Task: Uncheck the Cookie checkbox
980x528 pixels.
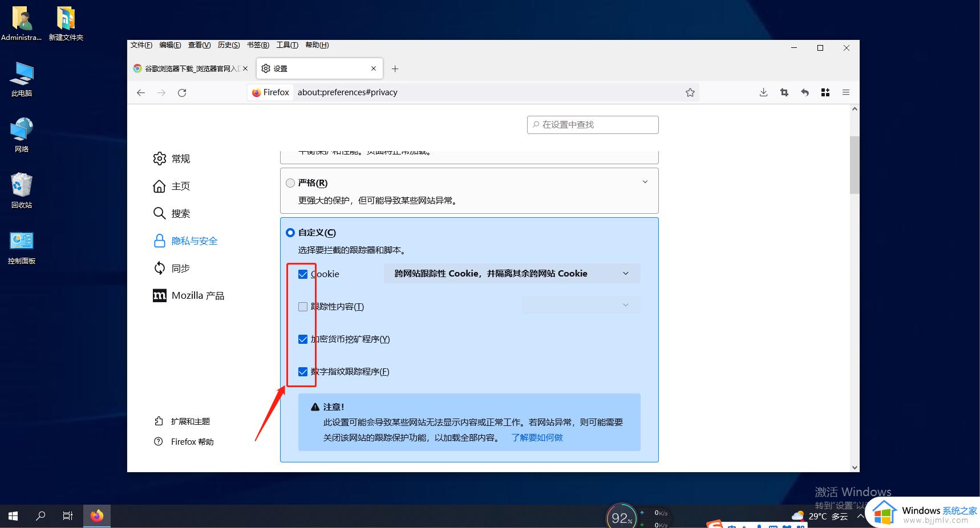Action: [x=303, y=274]
